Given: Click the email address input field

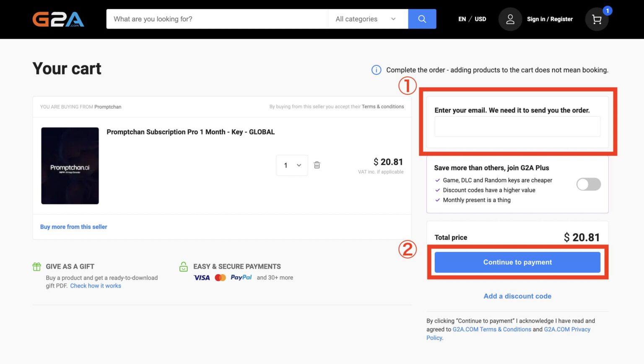Looking at the screenshot, I should (517, 127).
